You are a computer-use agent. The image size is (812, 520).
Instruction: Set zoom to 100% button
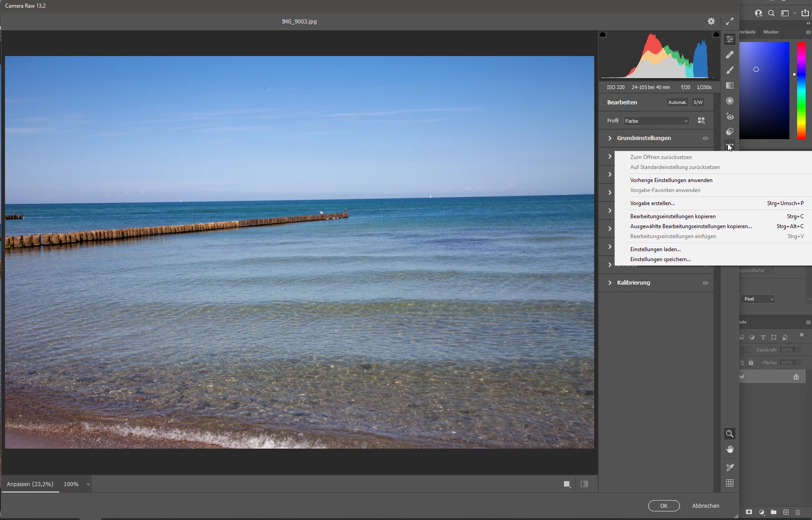[x=71, y=484]
